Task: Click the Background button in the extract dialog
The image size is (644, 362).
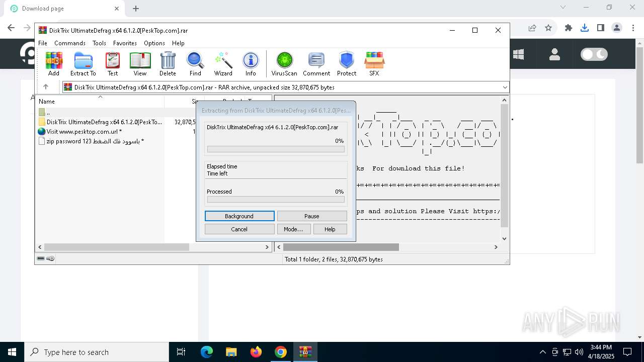Action: coord(239,216)
